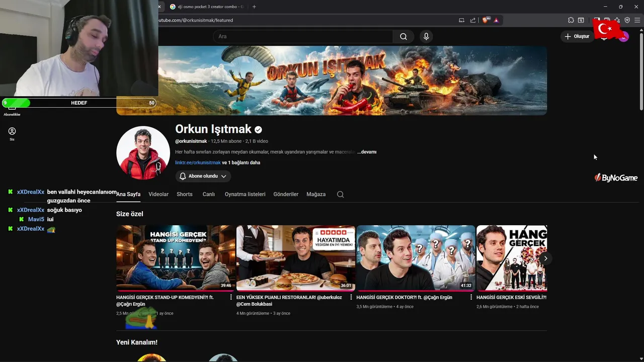This screenshot has height=362, width=644.
Task: Switch to the Gönderiler tab
Action: point(286,194)
